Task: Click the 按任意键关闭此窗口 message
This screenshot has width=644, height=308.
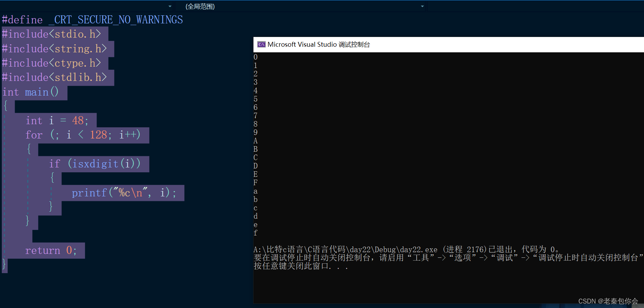Action: 301,266
